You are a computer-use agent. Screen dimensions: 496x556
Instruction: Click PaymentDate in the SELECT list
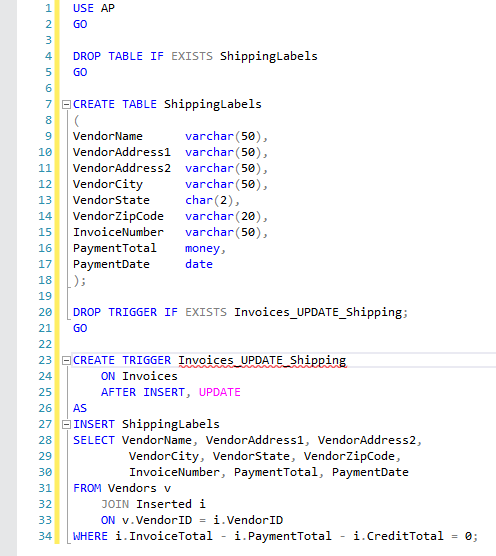point(370,472)
